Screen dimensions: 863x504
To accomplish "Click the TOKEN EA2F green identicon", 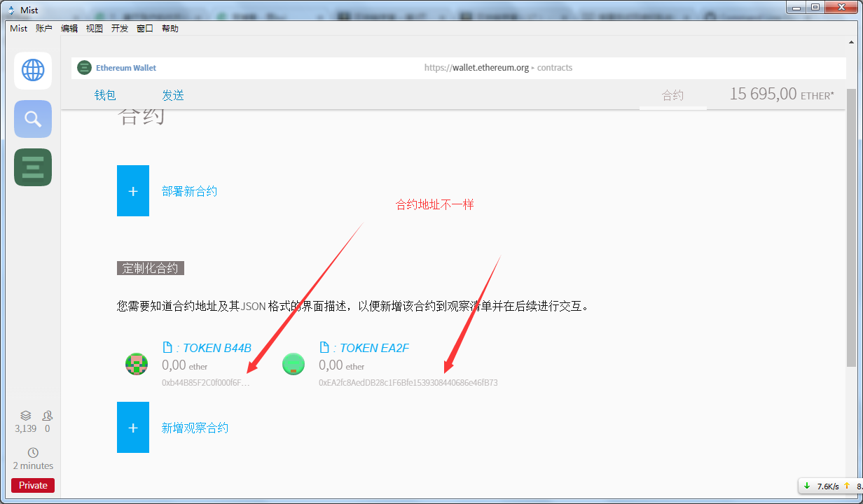I will [294, 364].
